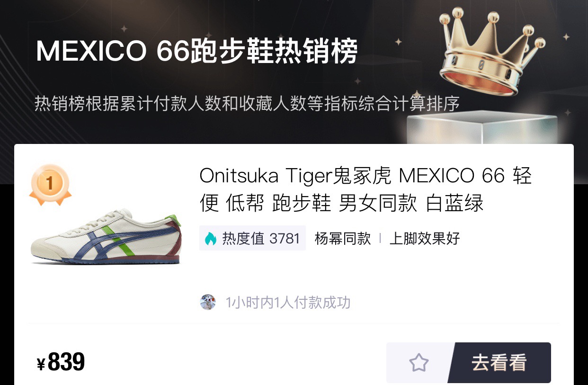Select the 热度值 3781 tag

pos(252,238)
